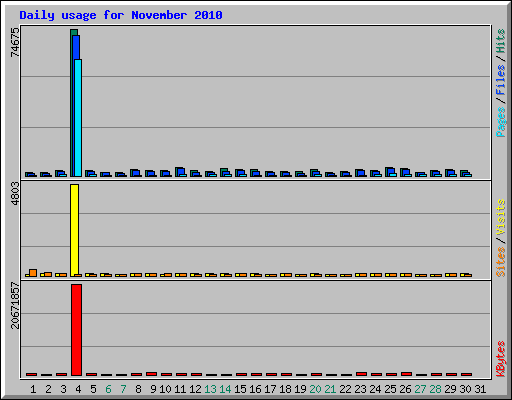Click the orange Sites bar for day 1

[x=33, y=273]
